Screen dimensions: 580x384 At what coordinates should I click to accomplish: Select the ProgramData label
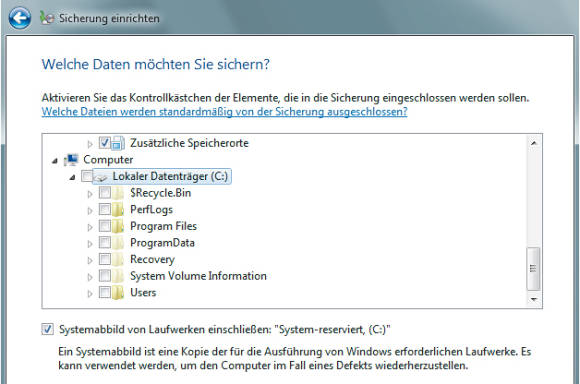click(162, 243)
